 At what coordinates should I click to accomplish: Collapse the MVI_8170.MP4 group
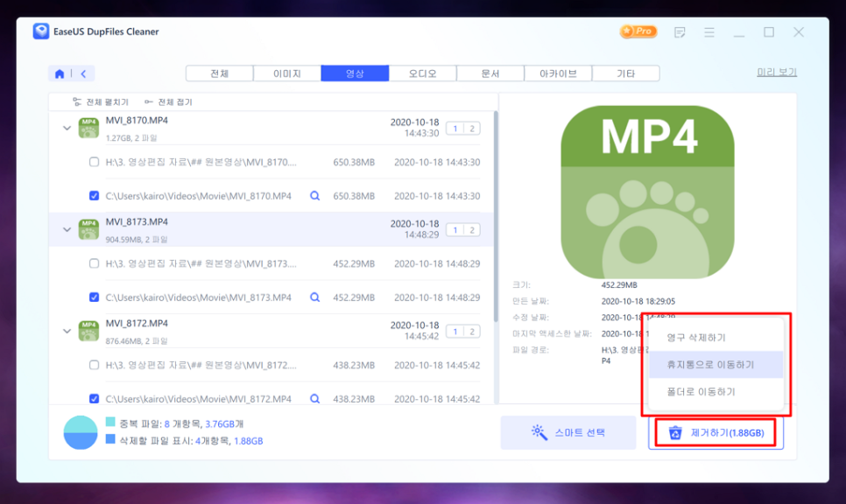point(67,129)
